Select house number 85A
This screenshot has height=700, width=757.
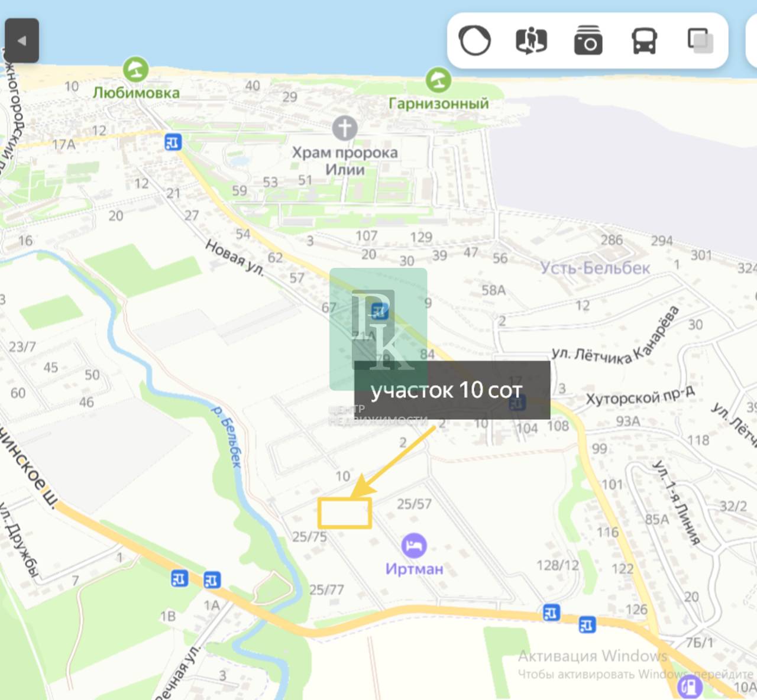point(657,520)
